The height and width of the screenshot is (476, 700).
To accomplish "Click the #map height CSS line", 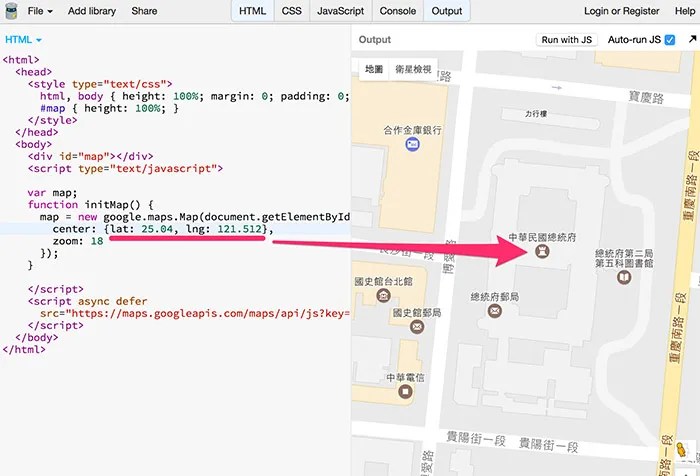I will point(109,109).
